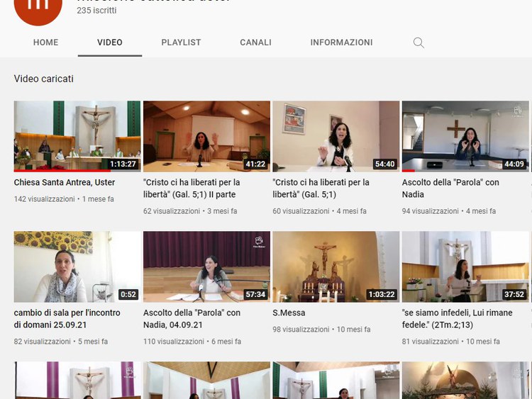This screenshot has width=532, height=399.
Task: Play the 54:40 video thumbnail
Action: pyautogui.click(x=336, y=136)
